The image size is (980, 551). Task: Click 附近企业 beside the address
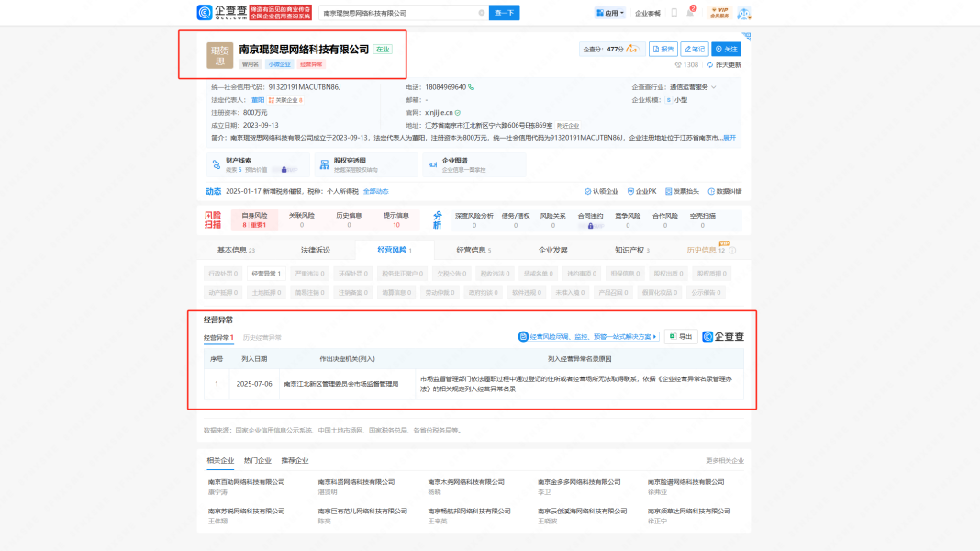tap(567, 126)
